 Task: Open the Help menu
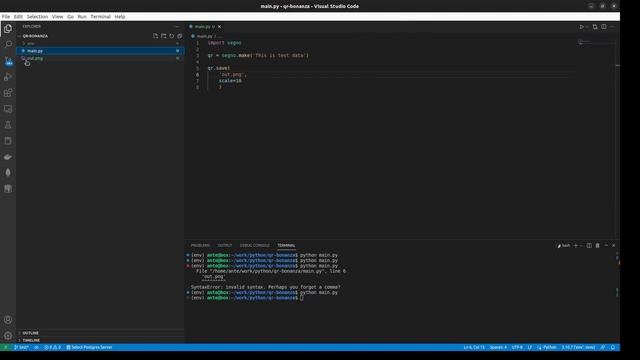(x=120, y=17)
